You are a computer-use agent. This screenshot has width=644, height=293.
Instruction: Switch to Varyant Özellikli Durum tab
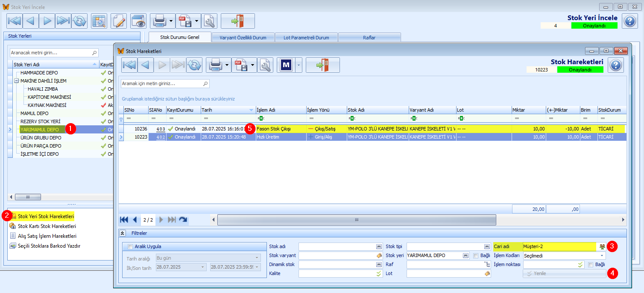pos(243,38)
